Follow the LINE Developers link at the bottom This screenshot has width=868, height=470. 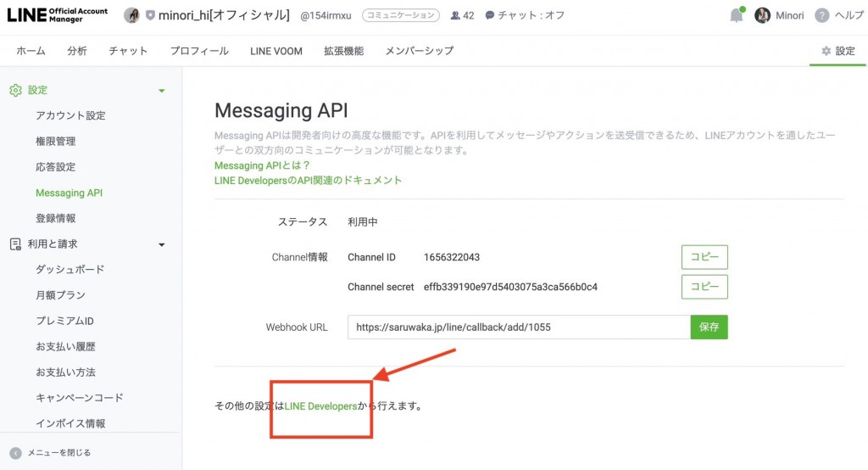point(321,406)
